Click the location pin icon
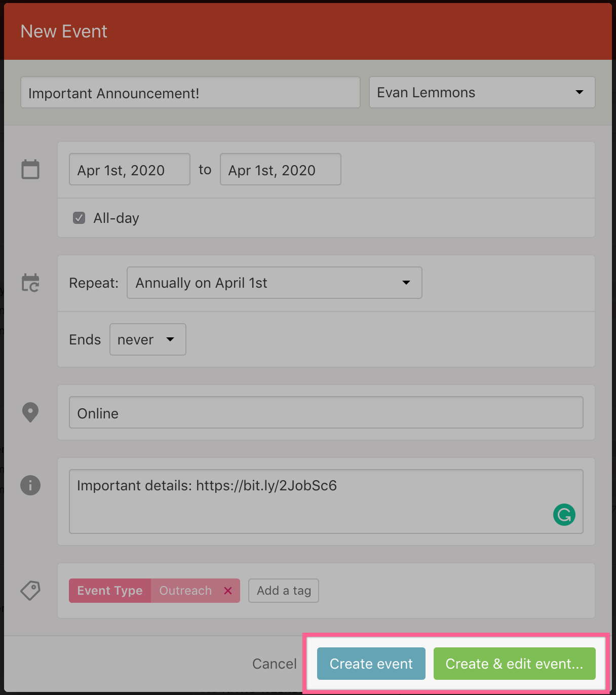Viewport: 616px width, 695px height. [30, 412]
